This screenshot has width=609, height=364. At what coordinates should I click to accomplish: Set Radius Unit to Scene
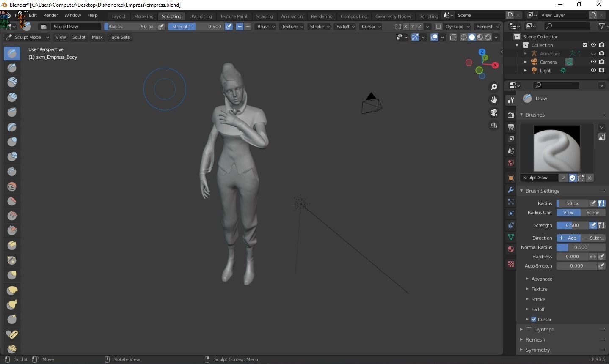(593, 213)
